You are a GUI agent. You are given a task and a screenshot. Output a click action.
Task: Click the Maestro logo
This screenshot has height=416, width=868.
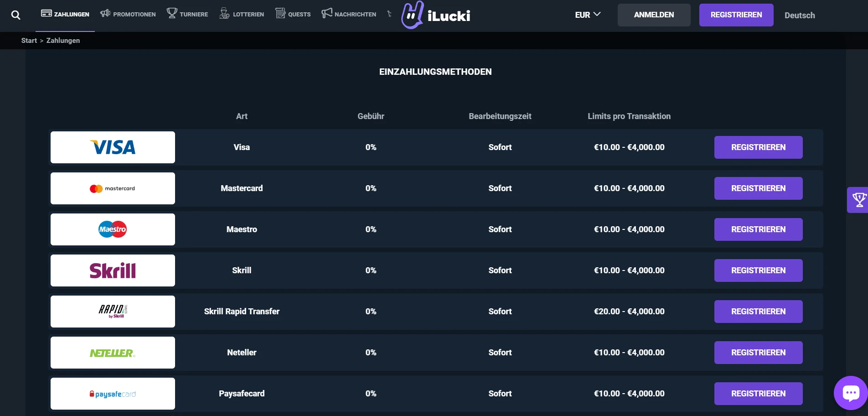pyautogui.click(x=113, y=229)
